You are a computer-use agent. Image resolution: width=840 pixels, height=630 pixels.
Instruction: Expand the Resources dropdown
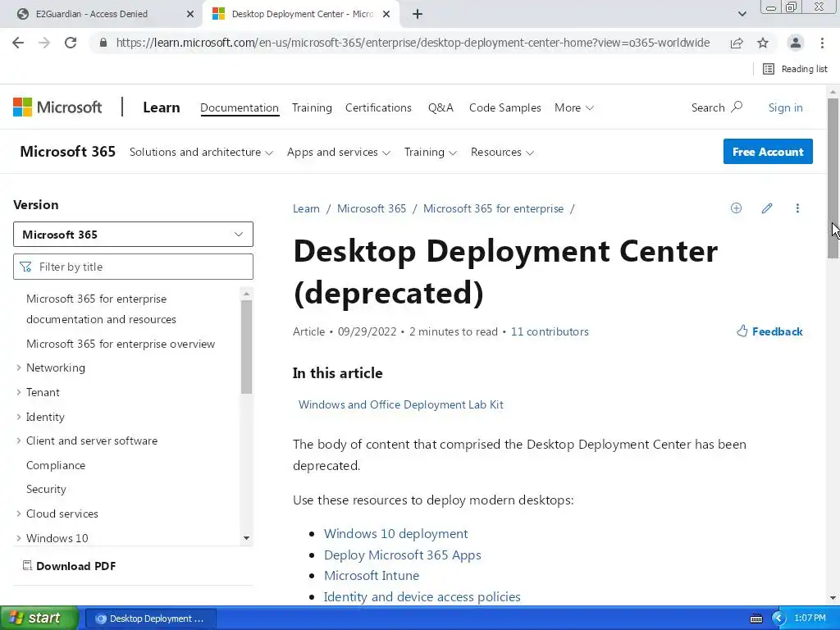tap(502, 152)
